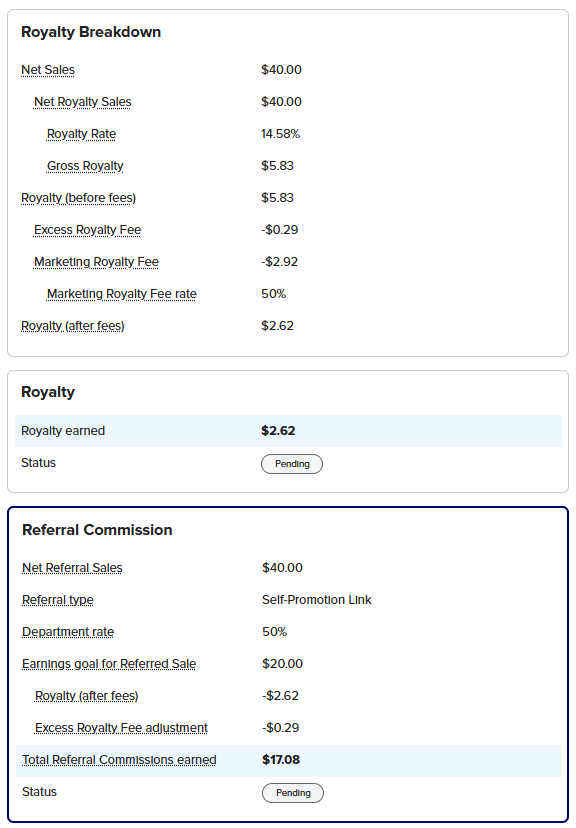The width and height of the screenshot is (576, 828).
Task: Click Excess Royalty Fee adjustment label
Action: (121, 728)
